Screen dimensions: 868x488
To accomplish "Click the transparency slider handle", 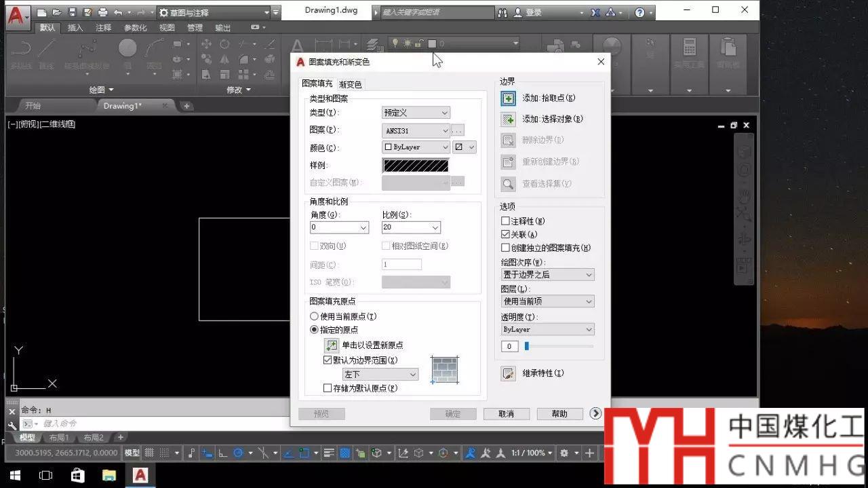I will coord(526,346).
